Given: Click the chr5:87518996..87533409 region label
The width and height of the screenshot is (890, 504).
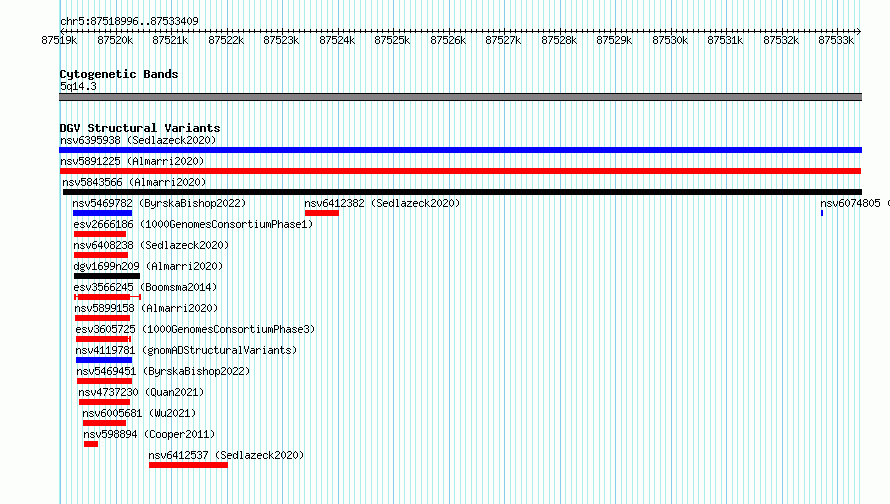Looking at the screenshot, I should coord(129,21).
